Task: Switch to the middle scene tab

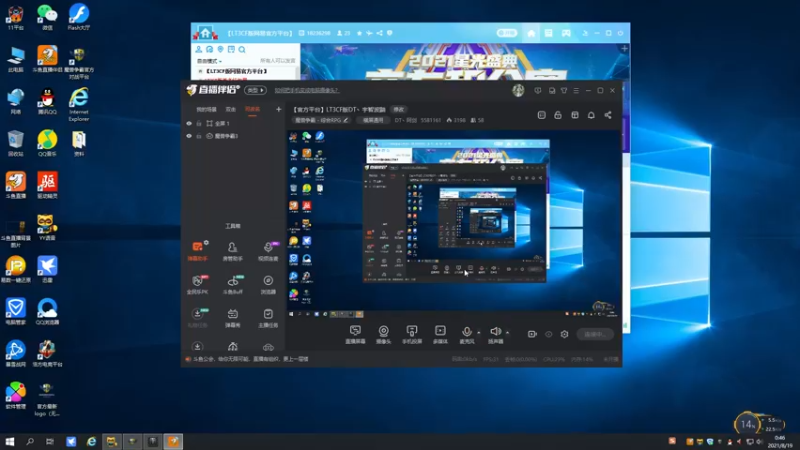Action: coord(231,109)
